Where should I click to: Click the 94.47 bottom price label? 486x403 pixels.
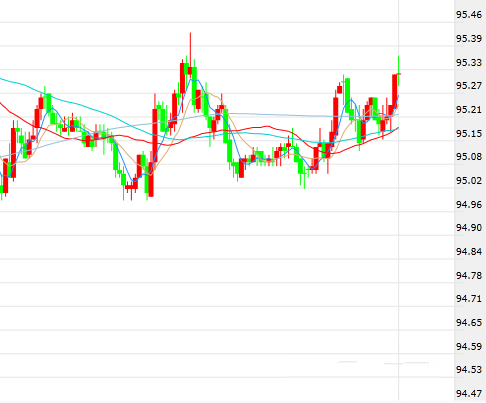click(x=469, y=394)
